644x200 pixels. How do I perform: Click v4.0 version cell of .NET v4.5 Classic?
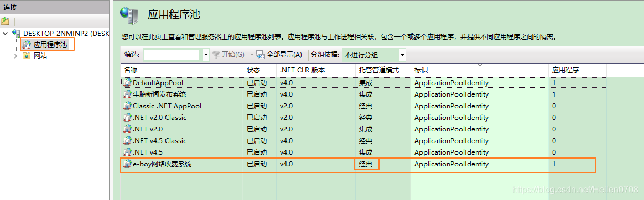(x=286, y=140)
